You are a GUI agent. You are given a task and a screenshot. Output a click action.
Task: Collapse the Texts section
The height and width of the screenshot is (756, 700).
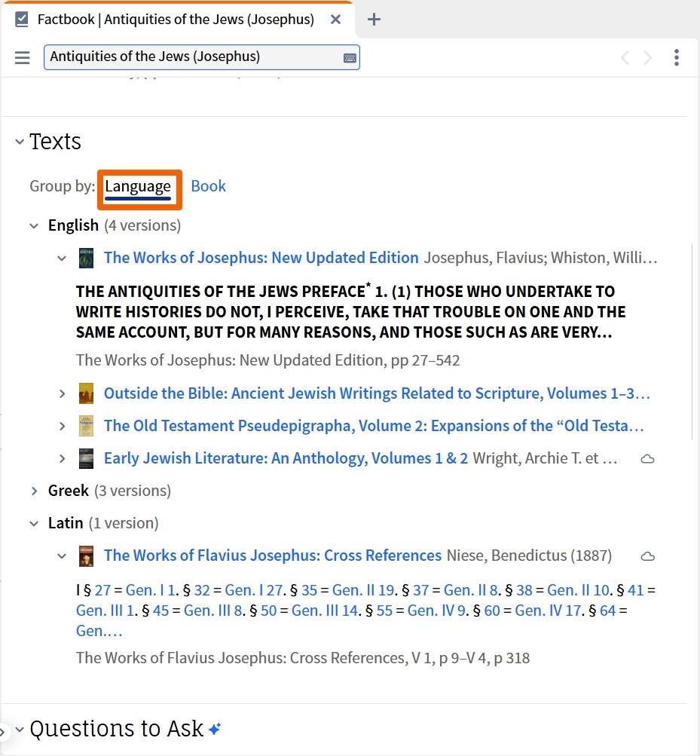coord(20,142)
